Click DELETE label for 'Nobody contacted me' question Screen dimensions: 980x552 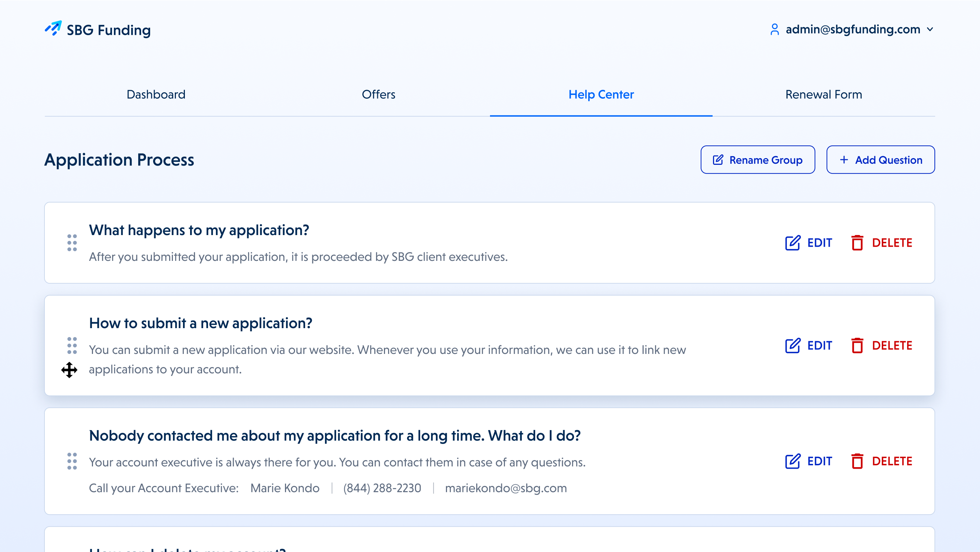[892, 462]
